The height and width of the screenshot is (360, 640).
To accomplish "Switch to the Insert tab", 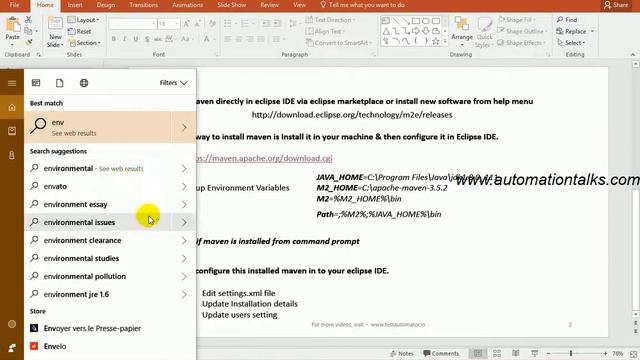I will (75, 5).
